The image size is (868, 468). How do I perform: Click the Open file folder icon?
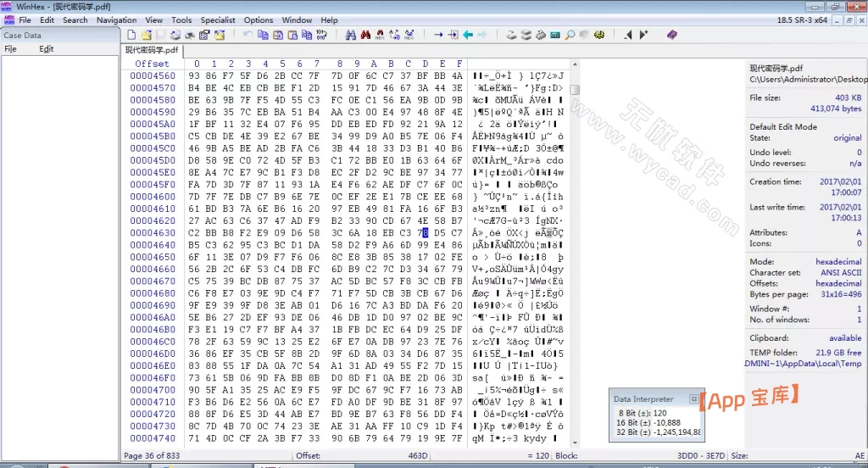pyautogui.click(x=146, y=35)
